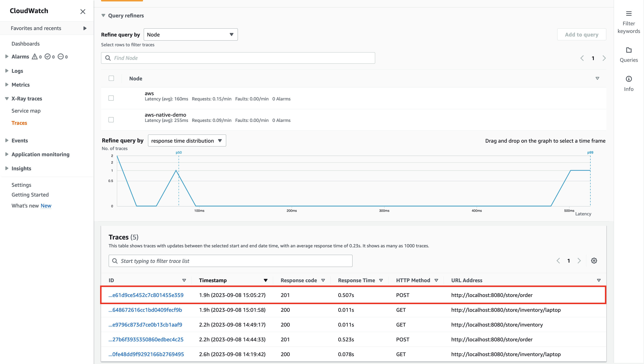This screenshot has width=644, height=364.
Task: Sort traces by Response code arrow
Action: pyautogui.click(x=323, y=281)
